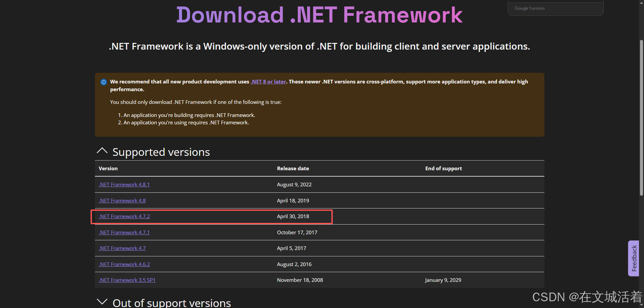644x308 pixels.
Task: Select the 'August 9, 2022' release date cell
Action: click(294, 184)
